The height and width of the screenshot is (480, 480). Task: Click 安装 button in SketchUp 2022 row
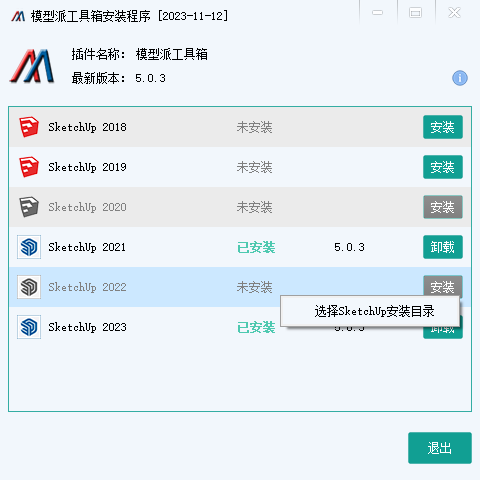443,285
